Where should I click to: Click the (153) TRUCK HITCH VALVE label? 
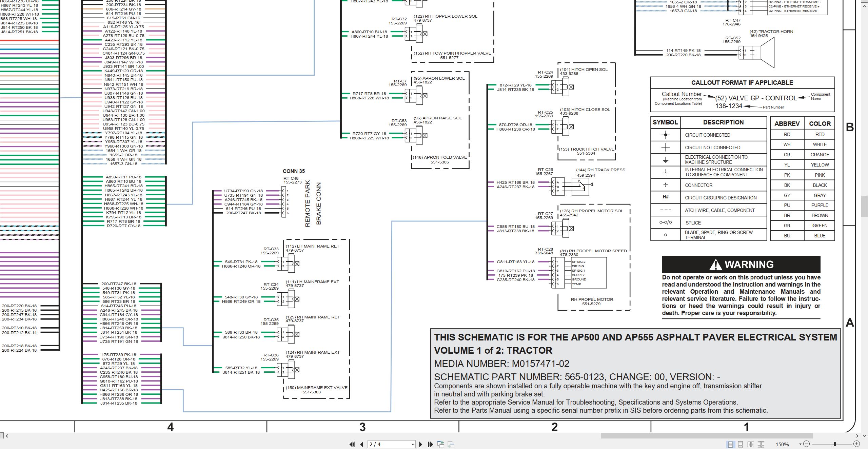point(587,149)
